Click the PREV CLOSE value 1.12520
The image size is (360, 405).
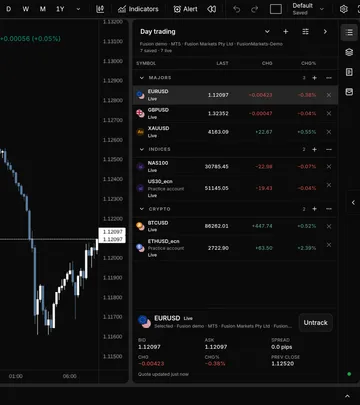tap(283, 364)
